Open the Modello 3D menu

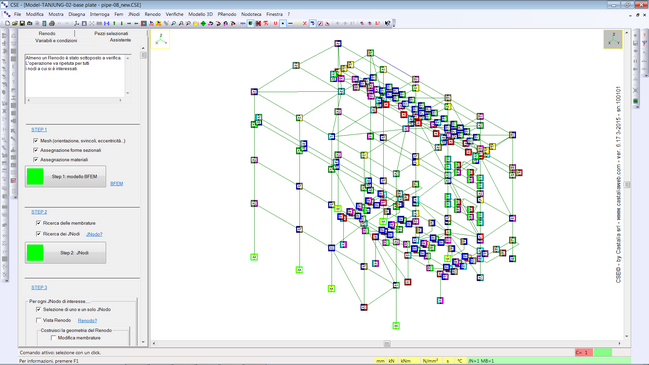[200, 14]
